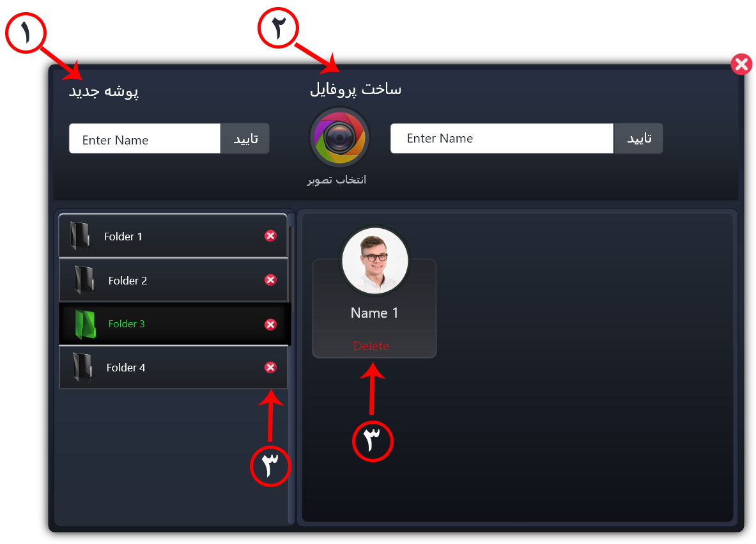Delete Folder 4 via red X icon
Screen dimensions: 756x544
(270, 368)
